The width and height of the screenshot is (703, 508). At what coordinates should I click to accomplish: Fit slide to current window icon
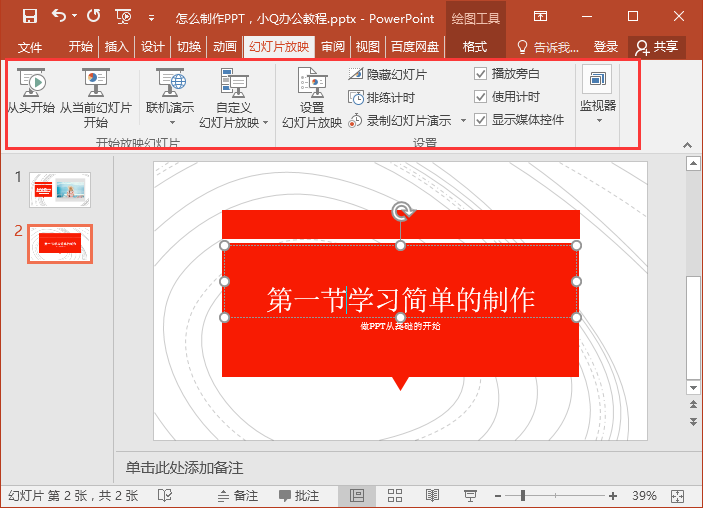tap(677, 496)
